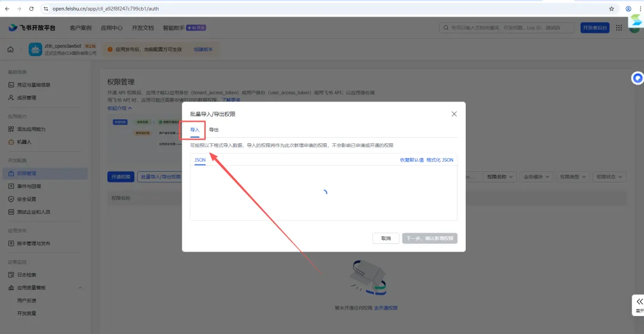Open browser profile icon
Viewport: 644px width, 334px height.
coord(628,8)
